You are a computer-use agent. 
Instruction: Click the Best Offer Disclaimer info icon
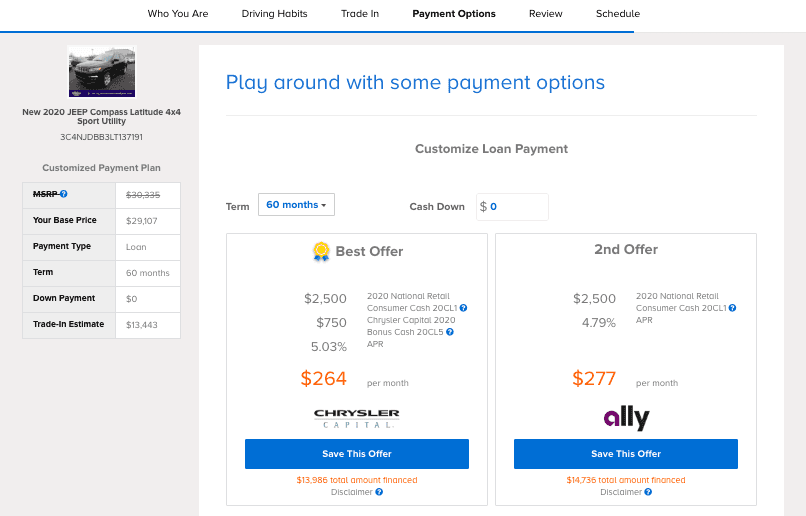[x=379, y=492]
